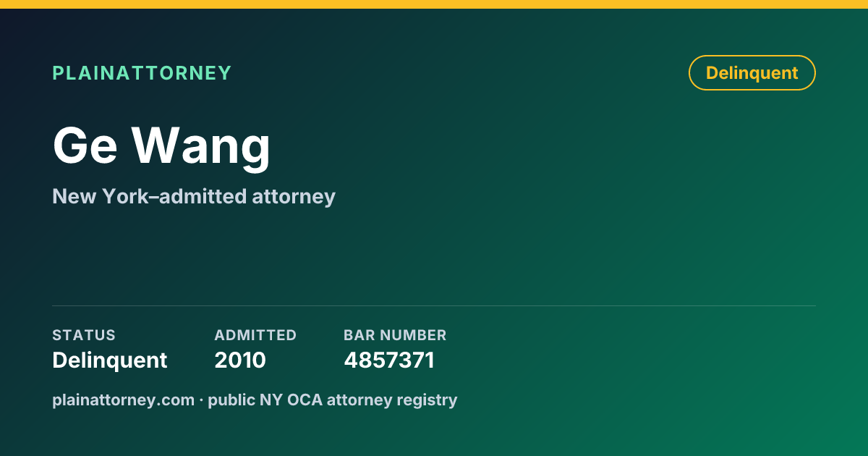Select the Delinquent status value
Viewport: 868px width, 456px height.
click(x=110, y=360)
